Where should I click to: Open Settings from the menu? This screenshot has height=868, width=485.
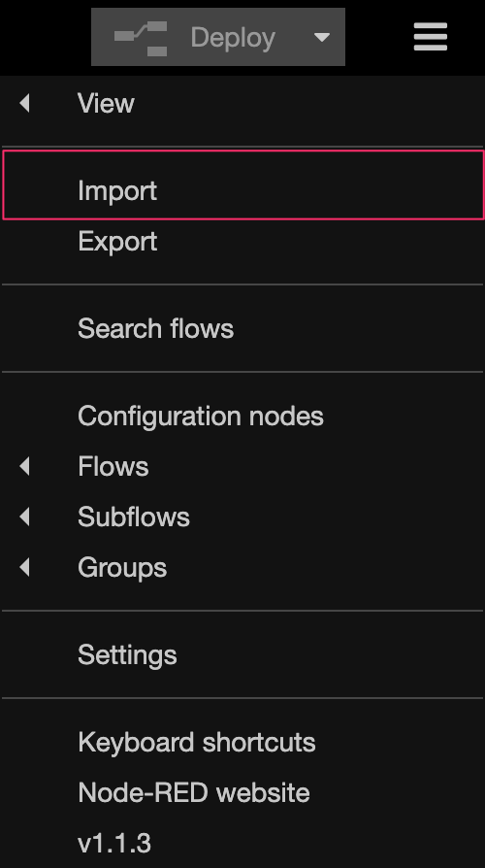[242, 654]
